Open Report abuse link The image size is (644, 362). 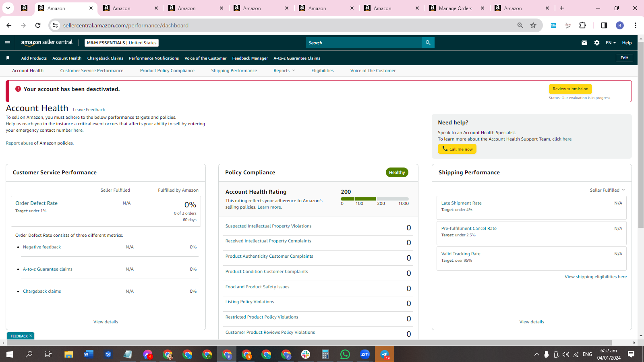point(19,143)
